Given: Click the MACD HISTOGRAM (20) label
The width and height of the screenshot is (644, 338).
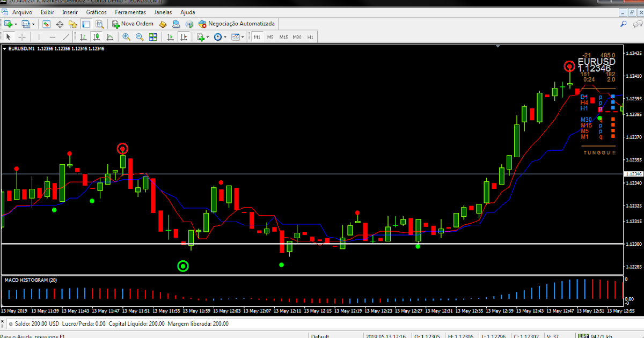Looking at the screenshot, I should pyautogui.click(x=31, y=281).
